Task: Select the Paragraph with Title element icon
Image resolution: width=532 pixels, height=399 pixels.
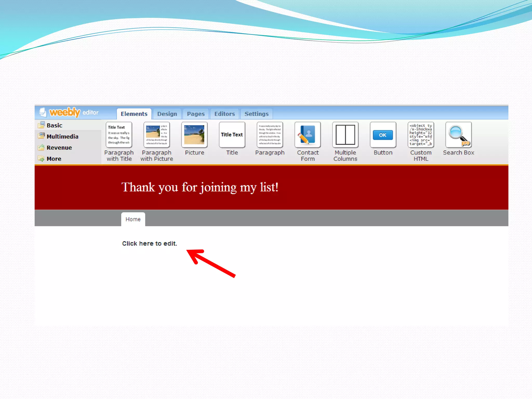Action: 119,135
